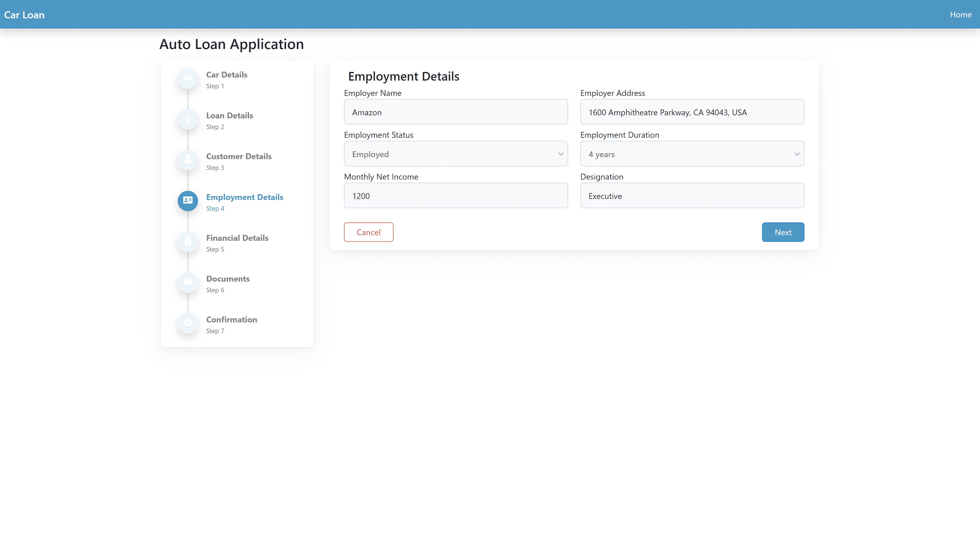Viewport: 980px width, 551px height.
Task: Click the 'Step 4' text
Action: (x=215, y=208)
